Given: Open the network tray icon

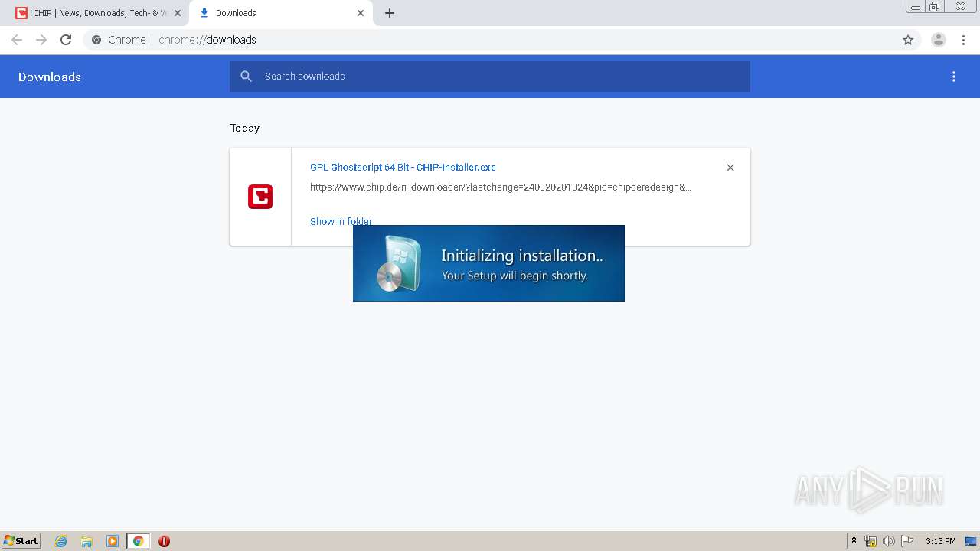Looking at the screenshot, I should [871, 541].
